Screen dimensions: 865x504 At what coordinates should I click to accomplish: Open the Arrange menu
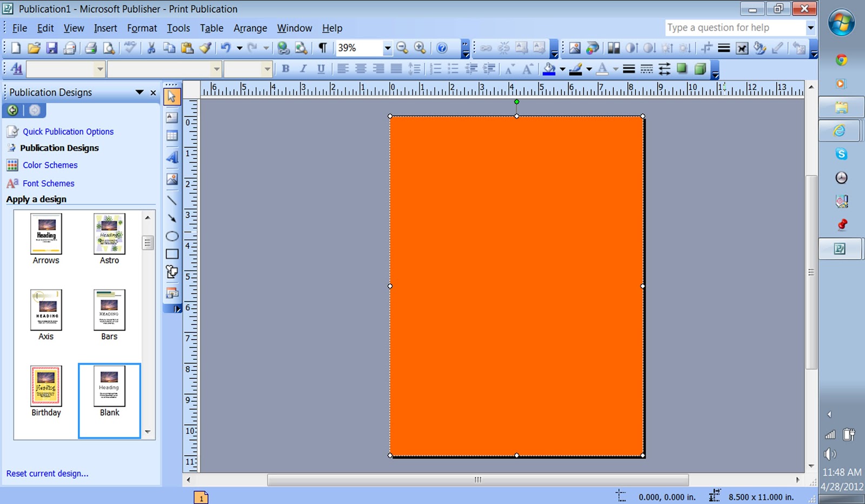pos(250,28)
